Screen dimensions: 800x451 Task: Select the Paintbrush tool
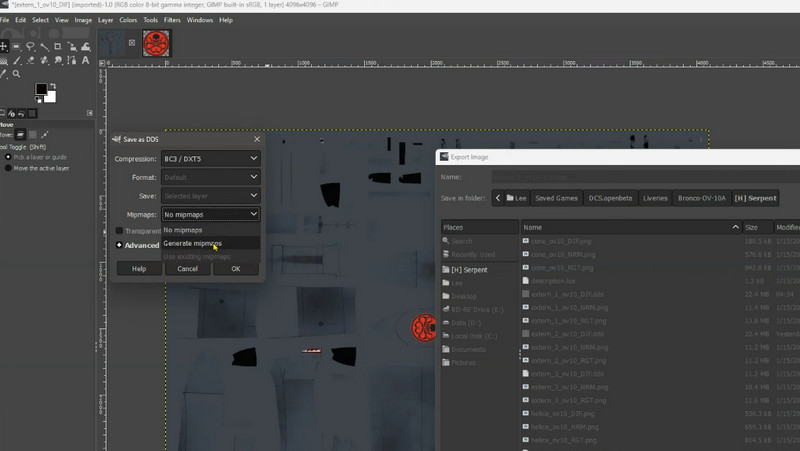tap(17, 60)
